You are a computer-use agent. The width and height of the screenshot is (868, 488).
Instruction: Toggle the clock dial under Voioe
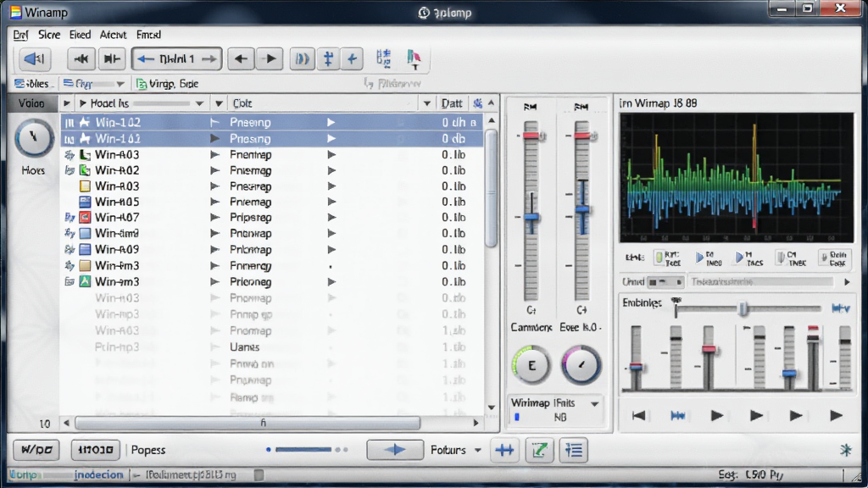click(33, 138)
